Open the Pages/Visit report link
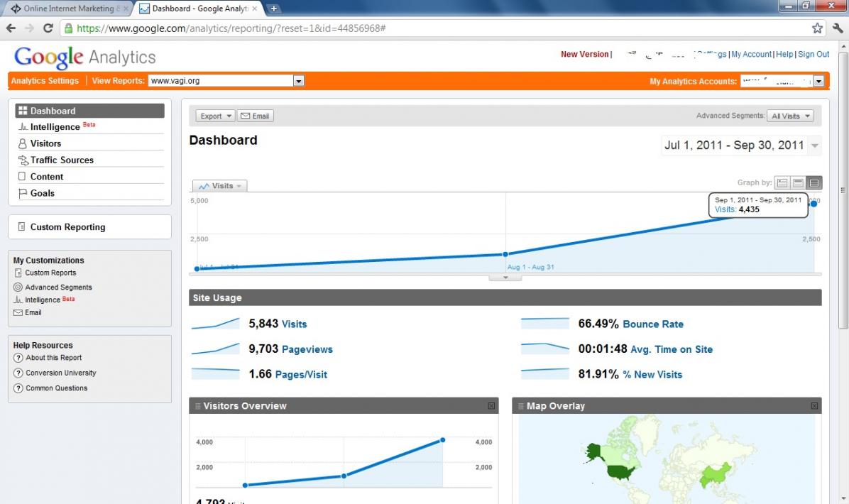The height and width of the screenshot is (504, 849). (301, 374)
